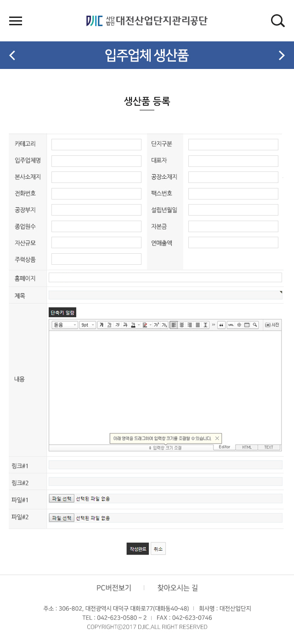Click the 자본금 input field
Viewport: 294px width, 644px height.
[x=233, y=226]
